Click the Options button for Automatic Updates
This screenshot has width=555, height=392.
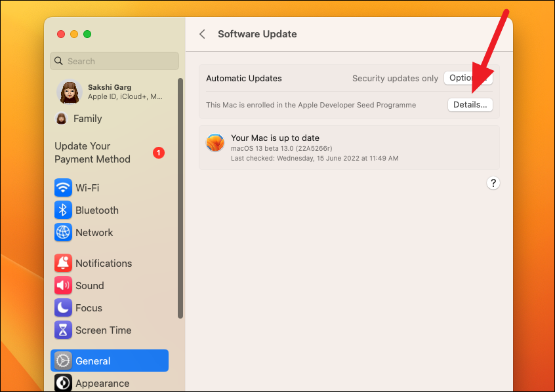point(468,78)
